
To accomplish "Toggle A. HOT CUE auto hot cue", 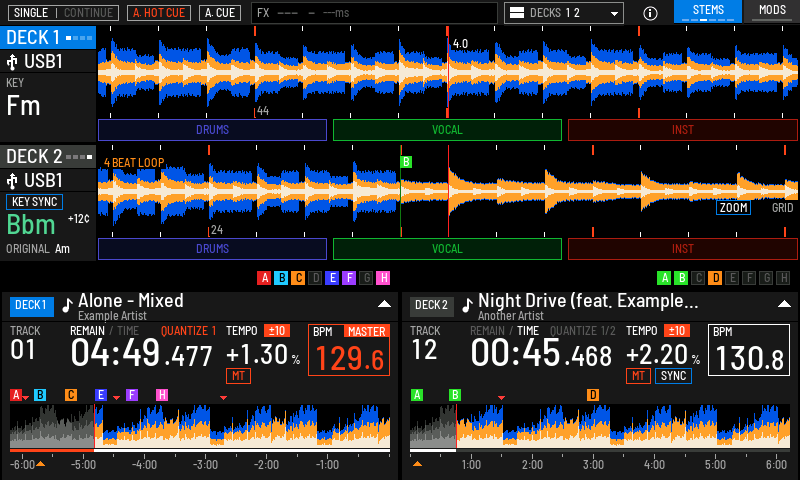I will click(159, 13).
